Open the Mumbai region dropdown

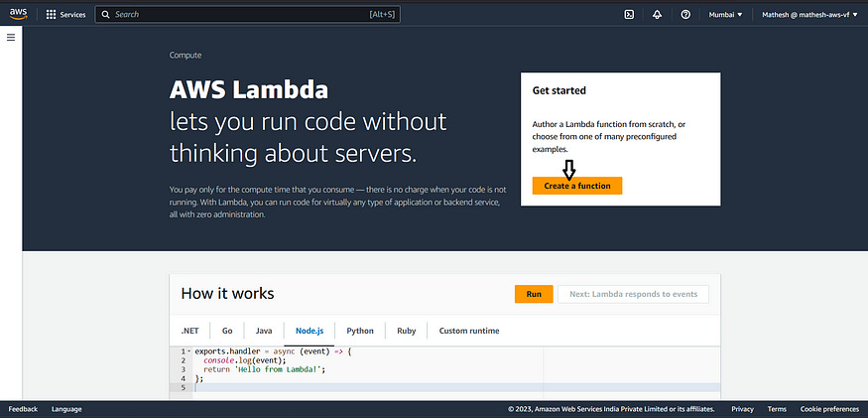pyautogui.click(x=725, y=15)
